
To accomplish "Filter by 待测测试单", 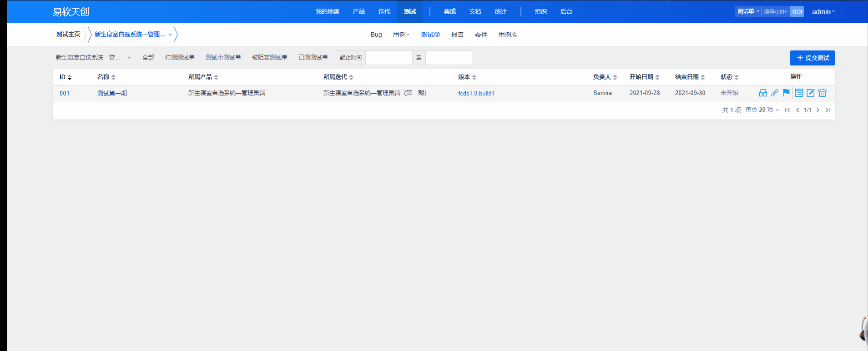I will (180, 58).
